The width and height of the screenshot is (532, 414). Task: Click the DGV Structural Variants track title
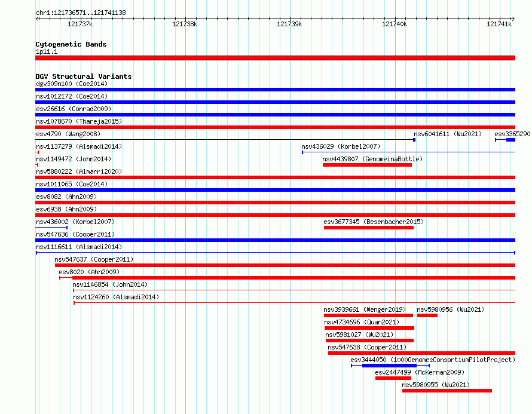click(84, 76)
